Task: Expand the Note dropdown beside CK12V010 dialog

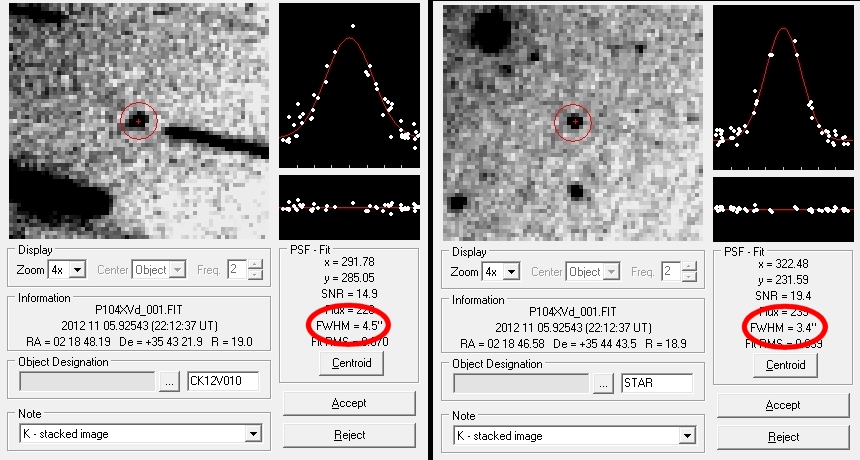Action: 252,434
